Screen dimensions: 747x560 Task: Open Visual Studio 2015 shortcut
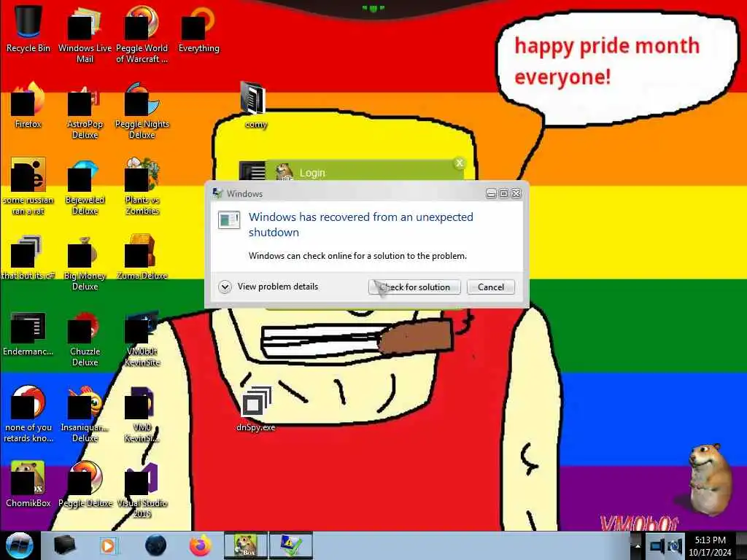(x=142, y=489)
